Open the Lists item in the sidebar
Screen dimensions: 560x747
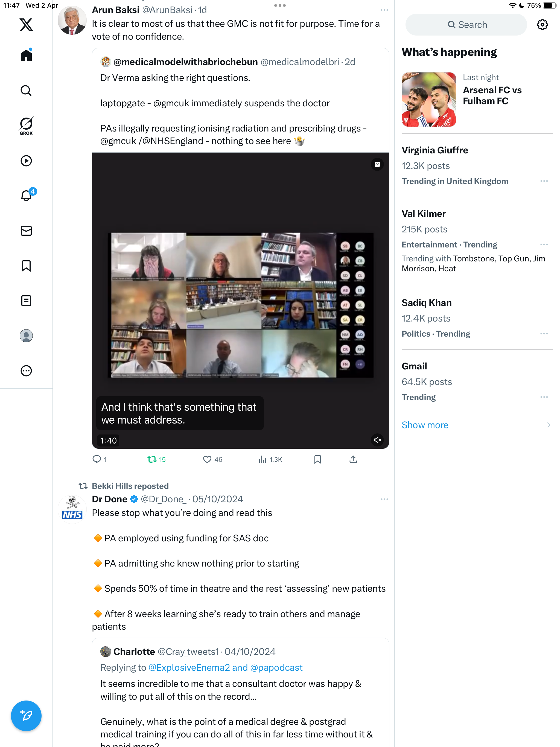[26, 300]
